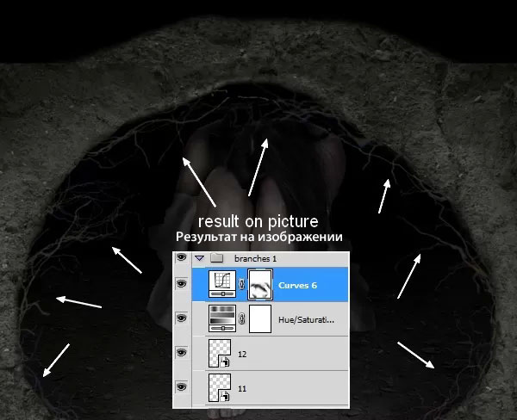This screenshot has width=517, height=420.
Task: Select the branches 1 group name
Action: (256, 258)
